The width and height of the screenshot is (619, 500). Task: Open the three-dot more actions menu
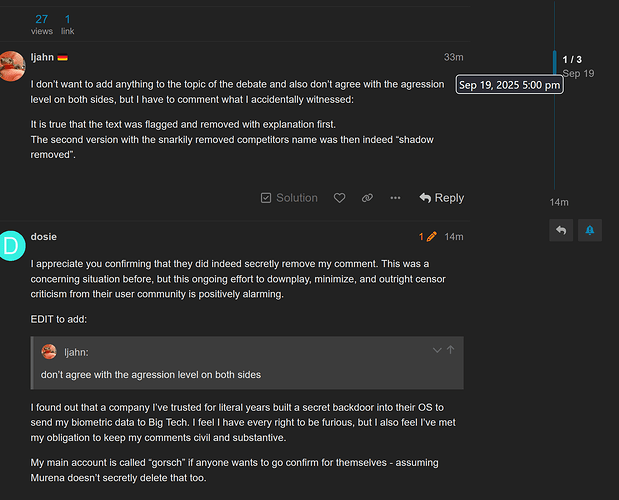pyautogui.click(x=395, y=198)
